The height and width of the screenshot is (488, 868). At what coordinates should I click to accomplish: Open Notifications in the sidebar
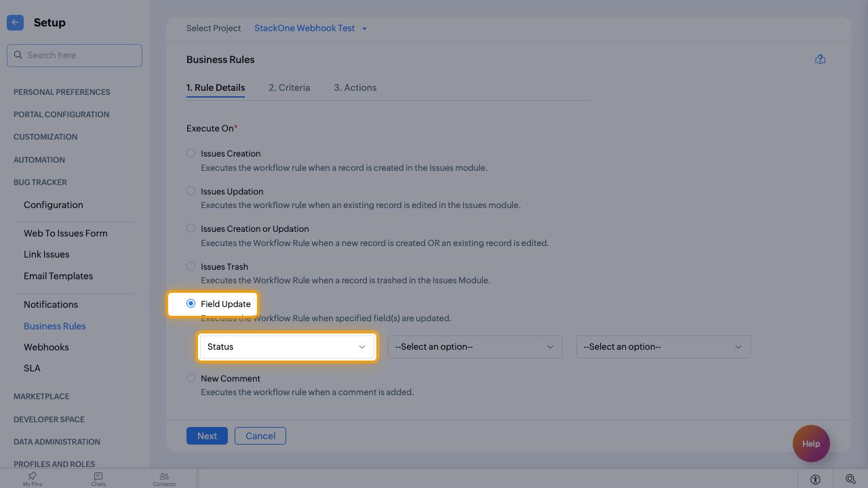coord(51,304)
